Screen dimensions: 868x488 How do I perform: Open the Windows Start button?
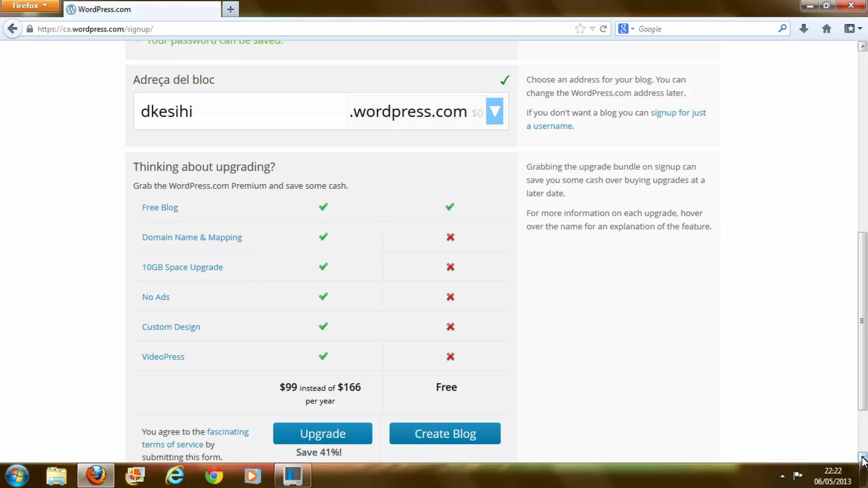coord(17,475)
